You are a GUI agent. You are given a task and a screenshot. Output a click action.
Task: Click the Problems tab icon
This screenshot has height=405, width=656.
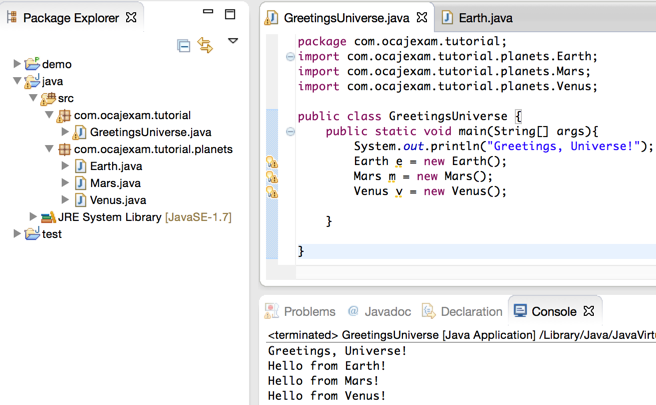tap(271, 311)
